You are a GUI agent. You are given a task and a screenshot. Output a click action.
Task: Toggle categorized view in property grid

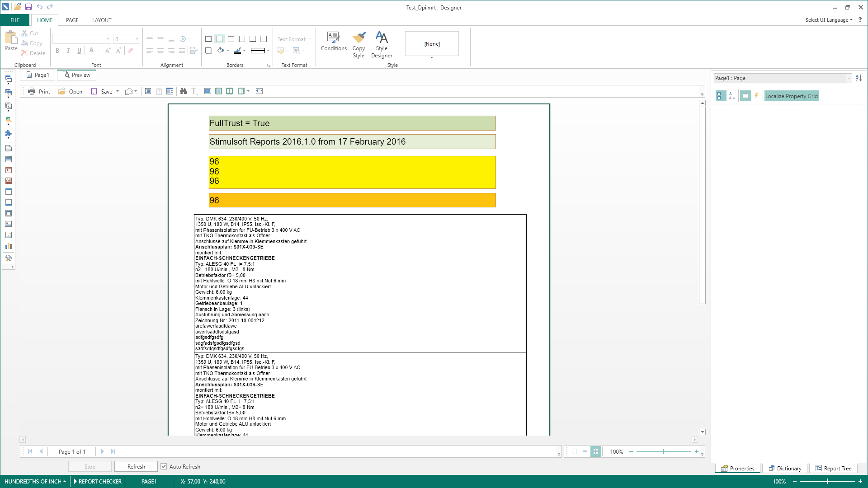pos(721,96)
